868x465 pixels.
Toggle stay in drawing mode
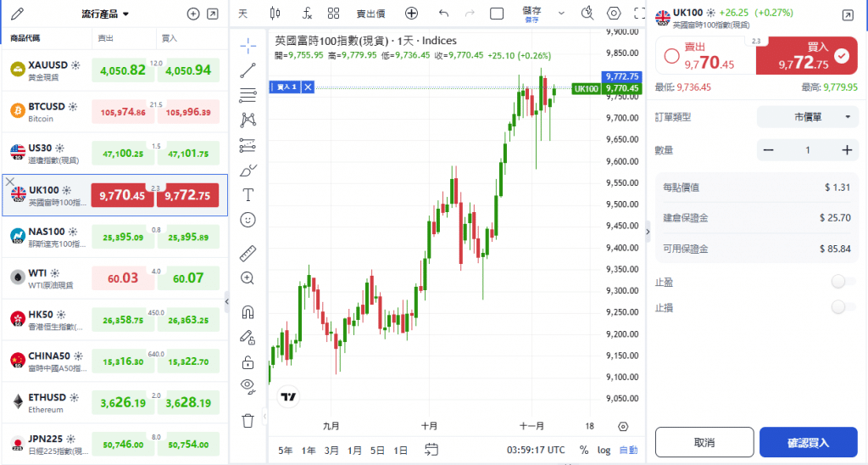tap(248, 337)
